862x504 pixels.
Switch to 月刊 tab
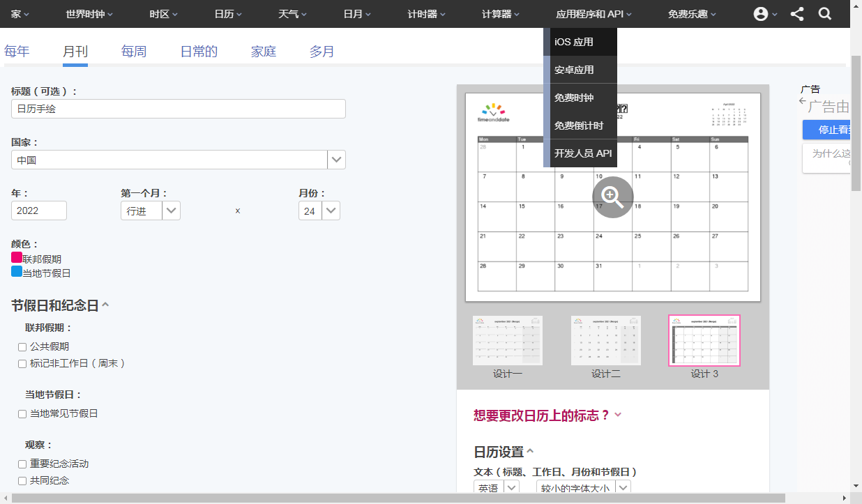click(x=75, y=51)
